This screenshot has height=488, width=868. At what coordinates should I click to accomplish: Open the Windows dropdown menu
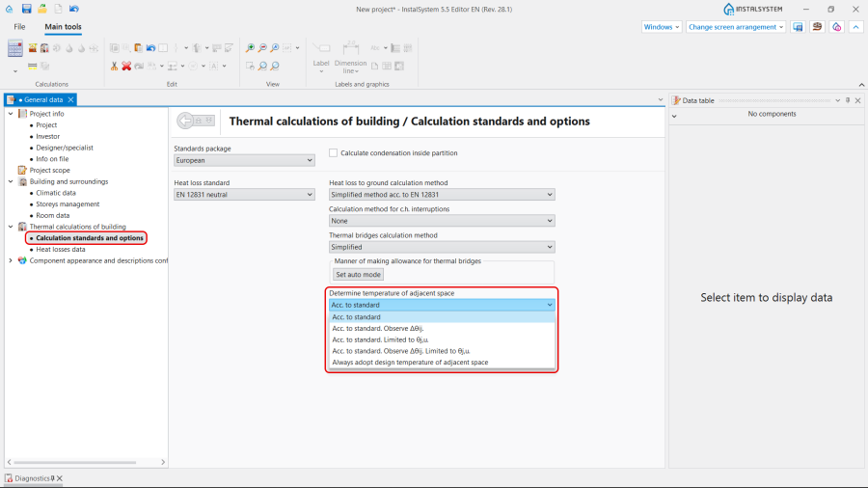(x=661, y=27)
